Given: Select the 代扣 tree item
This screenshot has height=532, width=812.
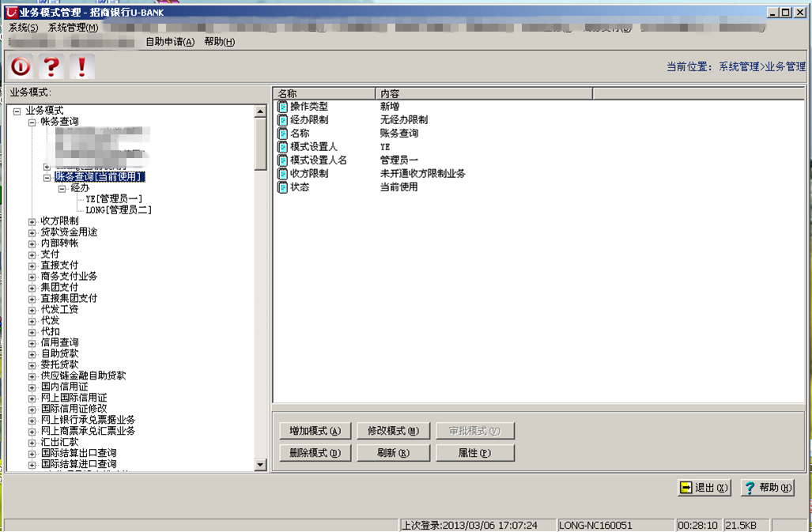Looking at the screenshot, I should [51, 332].
